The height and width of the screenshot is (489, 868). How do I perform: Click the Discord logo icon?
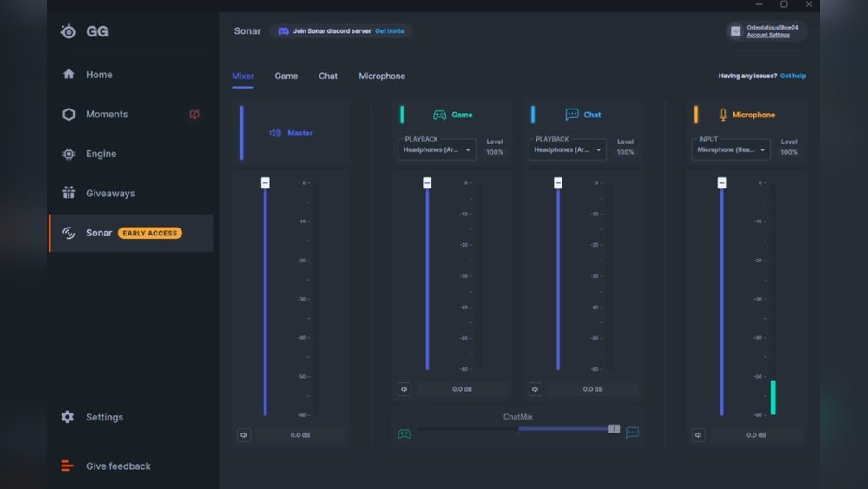[x=283, y=31]
